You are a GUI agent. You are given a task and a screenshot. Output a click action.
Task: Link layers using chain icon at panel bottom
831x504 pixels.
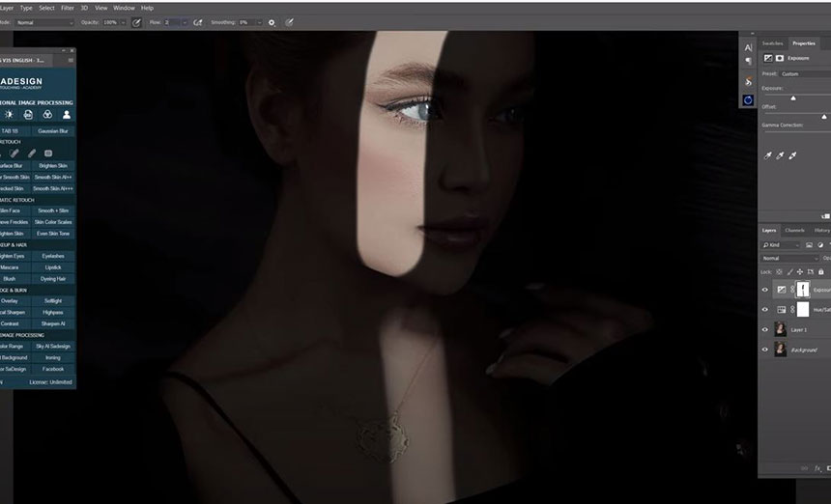pyautogui.click(x=805, y=468)
